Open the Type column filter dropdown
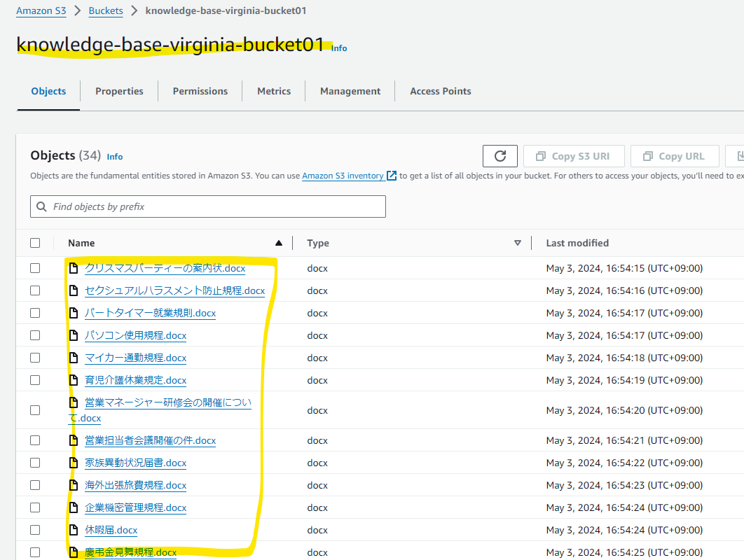Screen dimensions: 744x560 click(518, 242)
